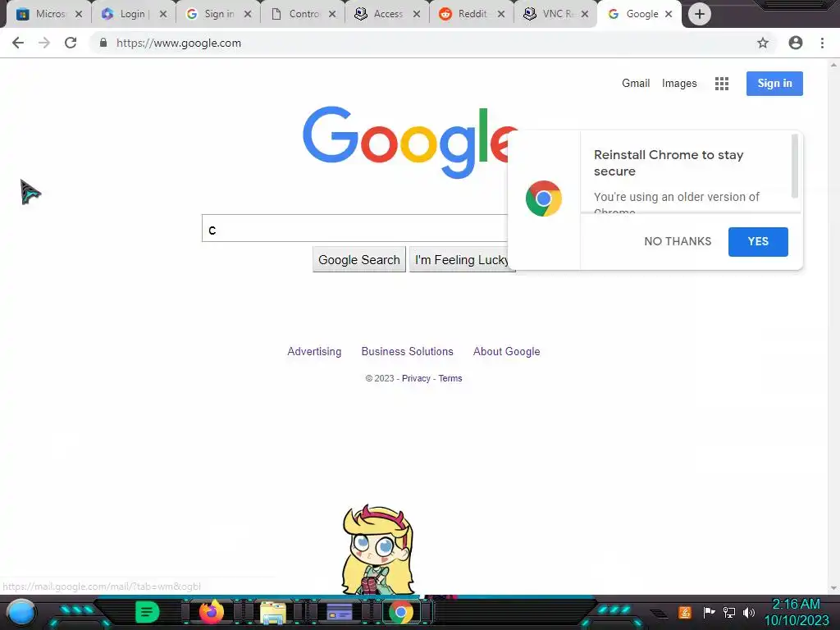840x630 pixels.
Task: Open the Terms link in footer
Action: point(450,378)
